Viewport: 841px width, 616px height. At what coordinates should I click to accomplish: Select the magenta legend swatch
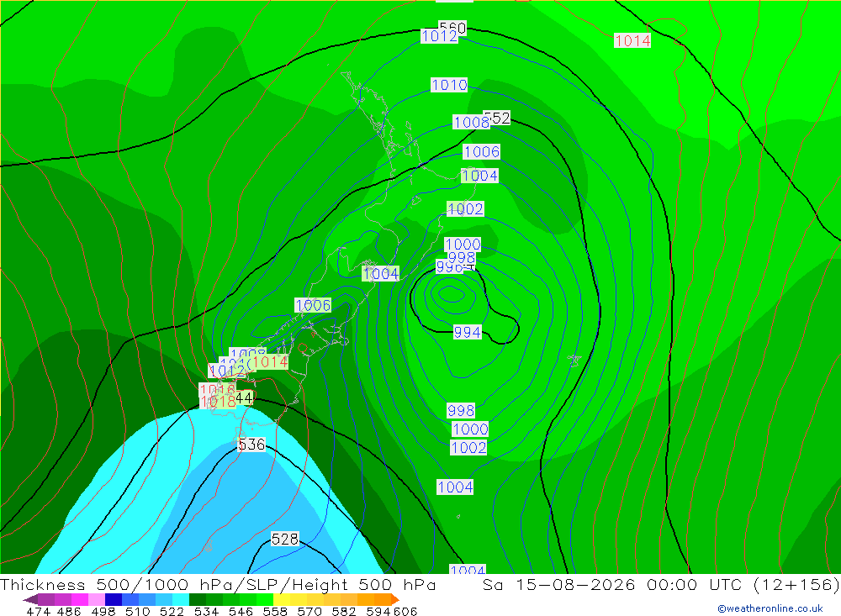tap(79, 599)
